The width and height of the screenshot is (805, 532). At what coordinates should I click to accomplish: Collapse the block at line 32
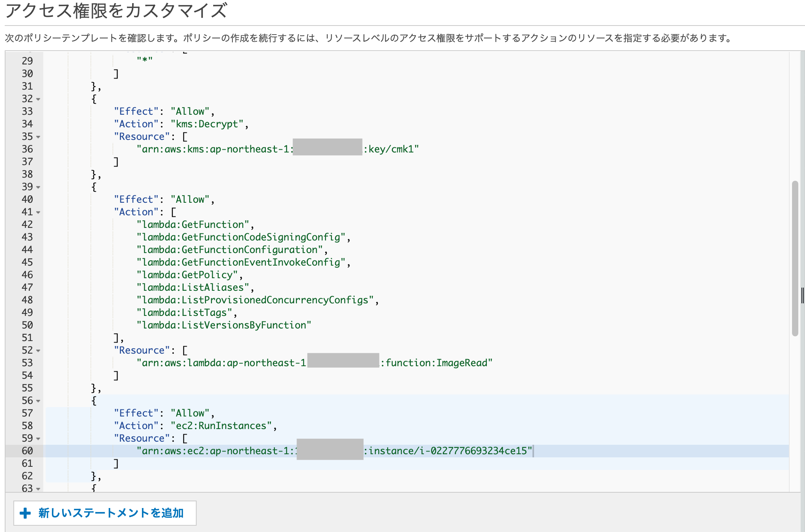pyautogui.click(x=38, y=99)
